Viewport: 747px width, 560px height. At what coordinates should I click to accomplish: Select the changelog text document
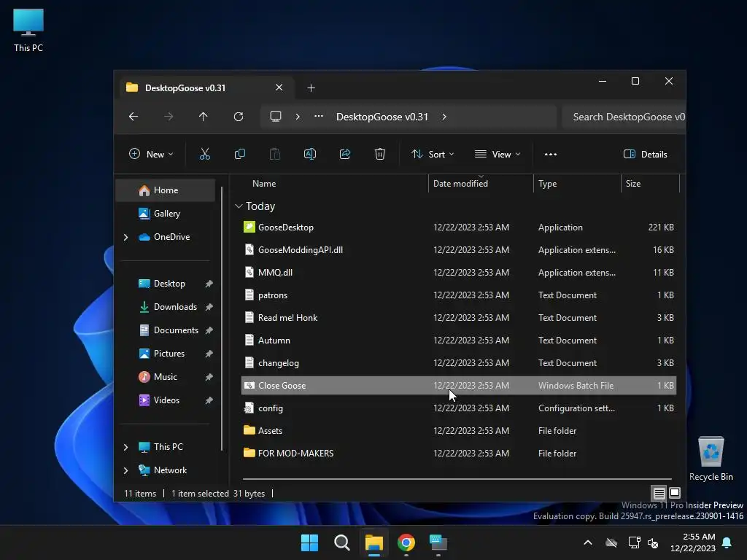click(459, 363)
